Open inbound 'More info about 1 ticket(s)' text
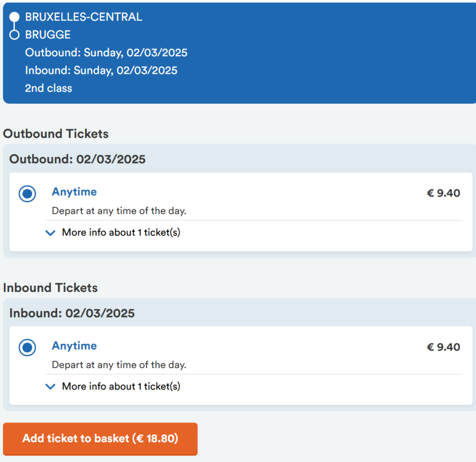 point(121,386)
